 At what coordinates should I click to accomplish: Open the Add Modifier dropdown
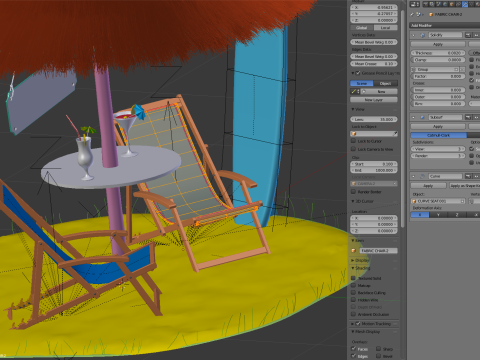tap(445, 25)
